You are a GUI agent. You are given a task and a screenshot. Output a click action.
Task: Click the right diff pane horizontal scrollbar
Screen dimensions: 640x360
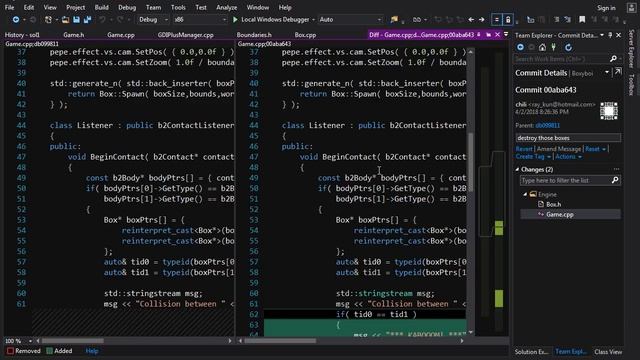pyautogui.click(x=351, y=341)
